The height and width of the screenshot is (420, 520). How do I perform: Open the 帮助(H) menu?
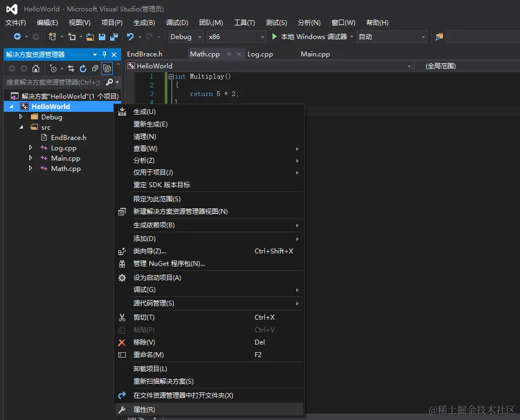(x=377, y=23)
